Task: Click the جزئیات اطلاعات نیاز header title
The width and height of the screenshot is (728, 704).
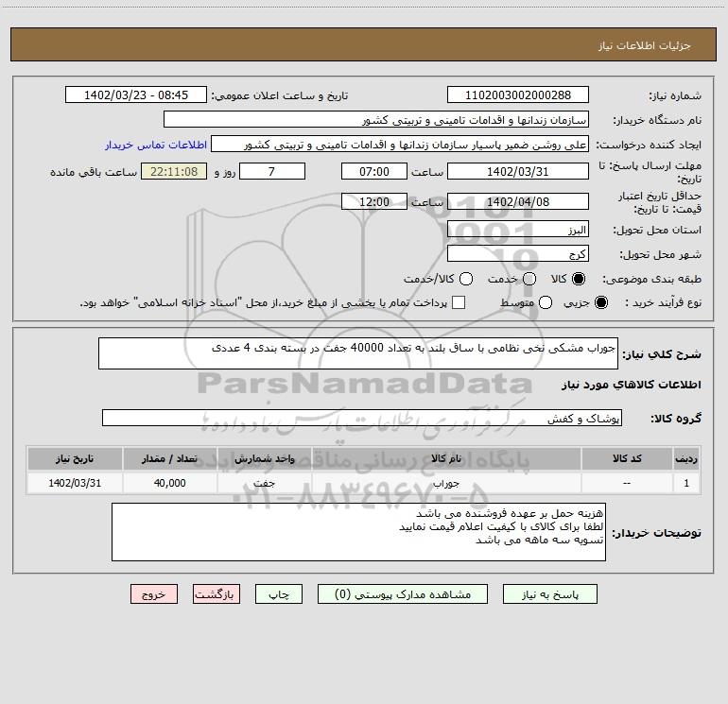Action: [x=645, y=45]
